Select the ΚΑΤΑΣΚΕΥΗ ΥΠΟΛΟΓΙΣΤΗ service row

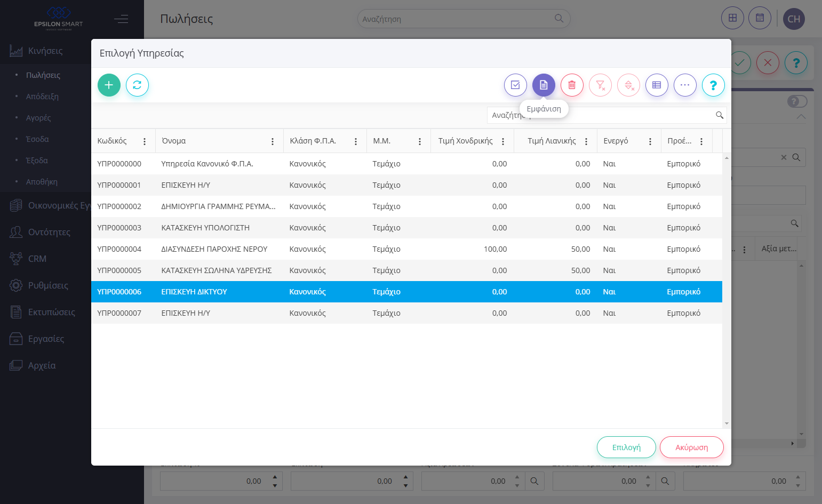coord(406,228)
